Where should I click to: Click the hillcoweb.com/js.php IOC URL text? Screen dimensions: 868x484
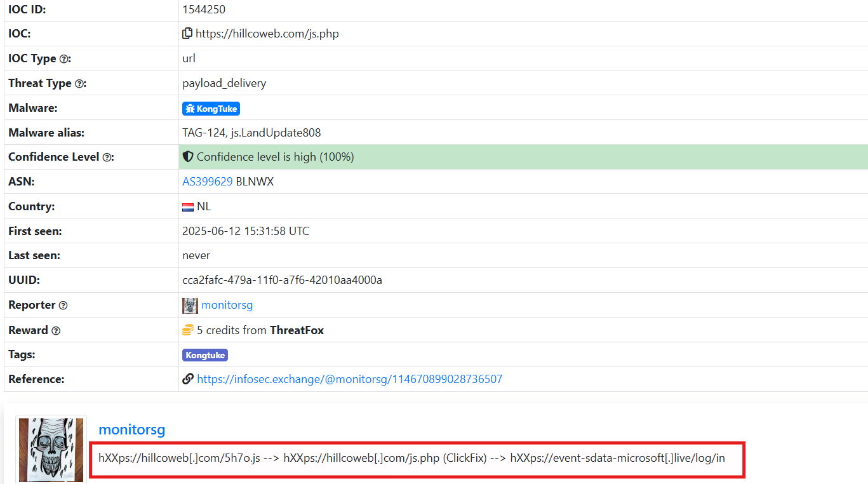click(x=267, y=34)
